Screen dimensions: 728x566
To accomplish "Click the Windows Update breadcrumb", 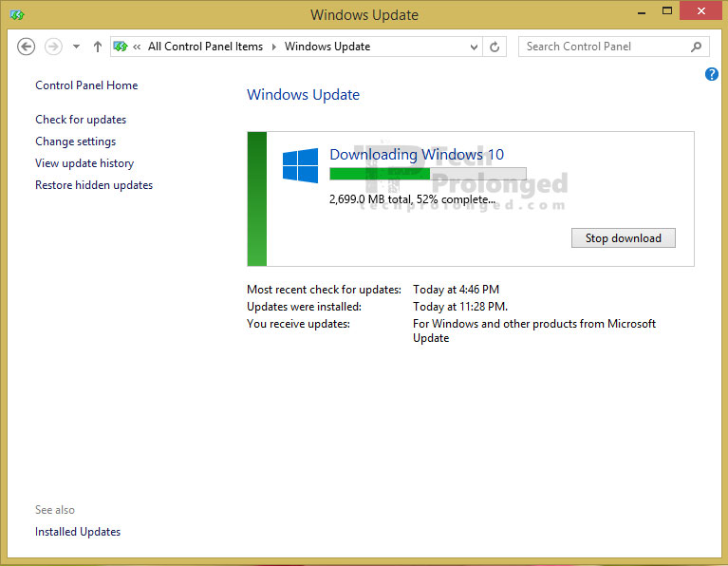I will pyautogui.click(x=327, y=47).
